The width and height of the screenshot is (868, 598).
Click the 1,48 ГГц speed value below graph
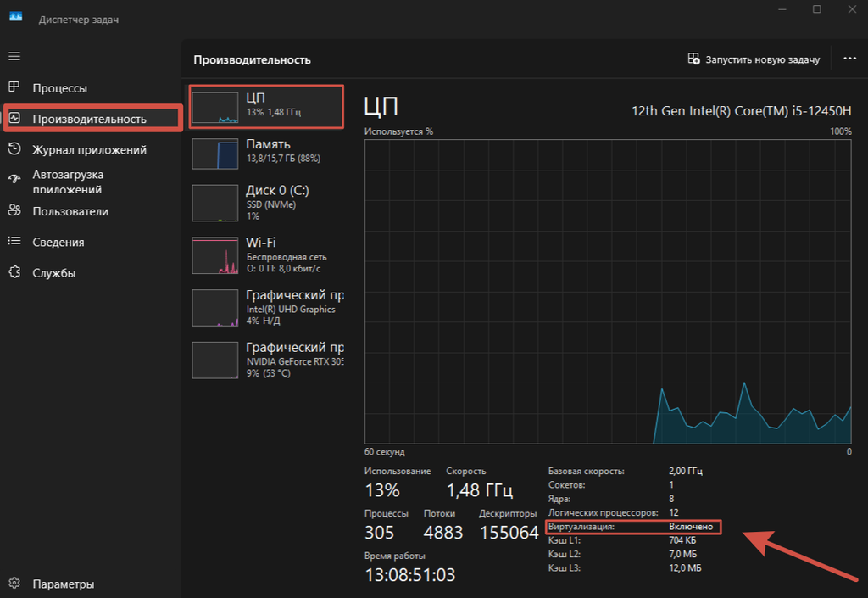pyautogui.click(x=480, y=490)
